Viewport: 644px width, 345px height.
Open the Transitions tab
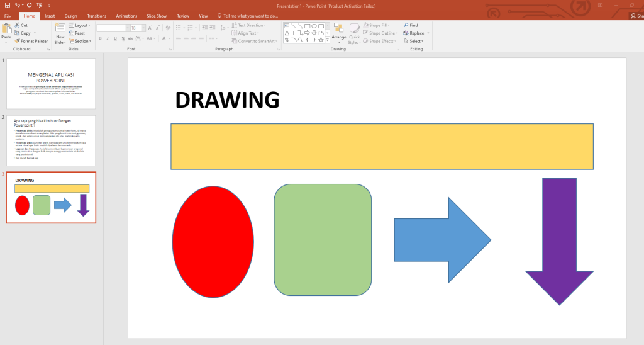point(96,15)
